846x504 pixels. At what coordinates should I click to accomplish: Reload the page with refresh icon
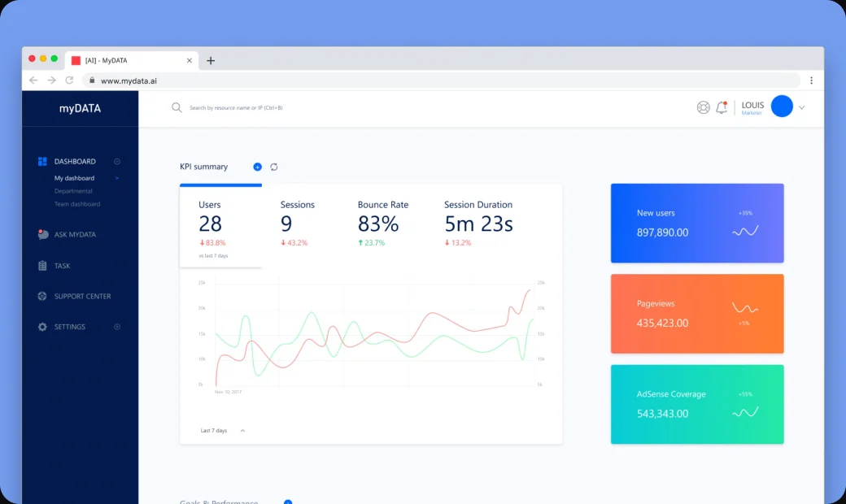coord(70,80)
